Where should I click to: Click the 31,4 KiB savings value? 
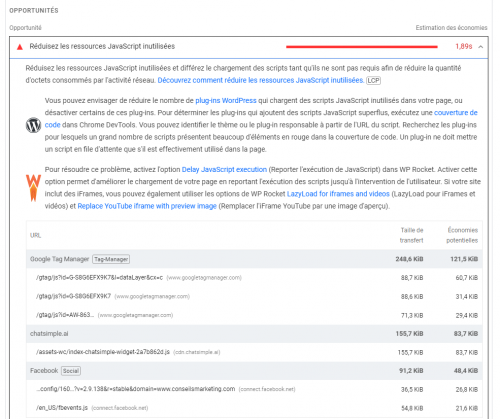467,296
